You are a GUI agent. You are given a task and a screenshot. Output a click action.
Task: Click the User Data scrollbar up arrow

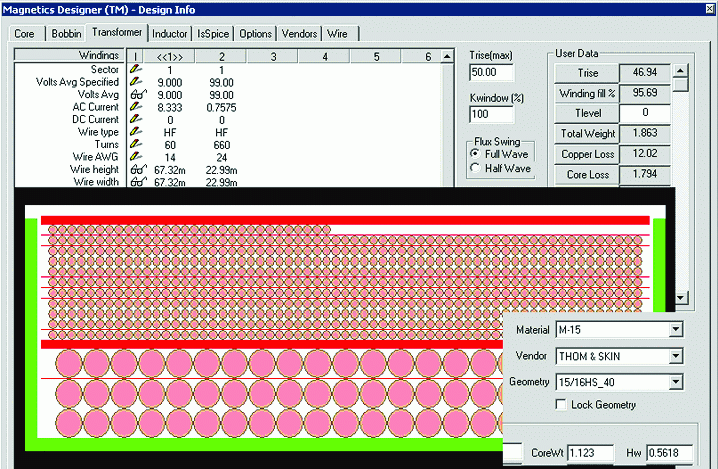coord(682,71)
